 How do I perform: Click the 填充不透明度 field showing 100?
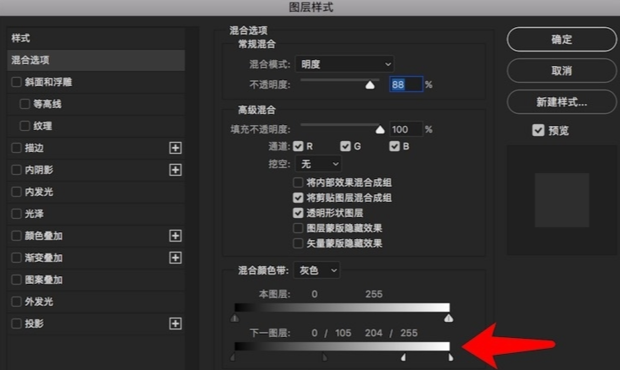click(x=406, y=129)
